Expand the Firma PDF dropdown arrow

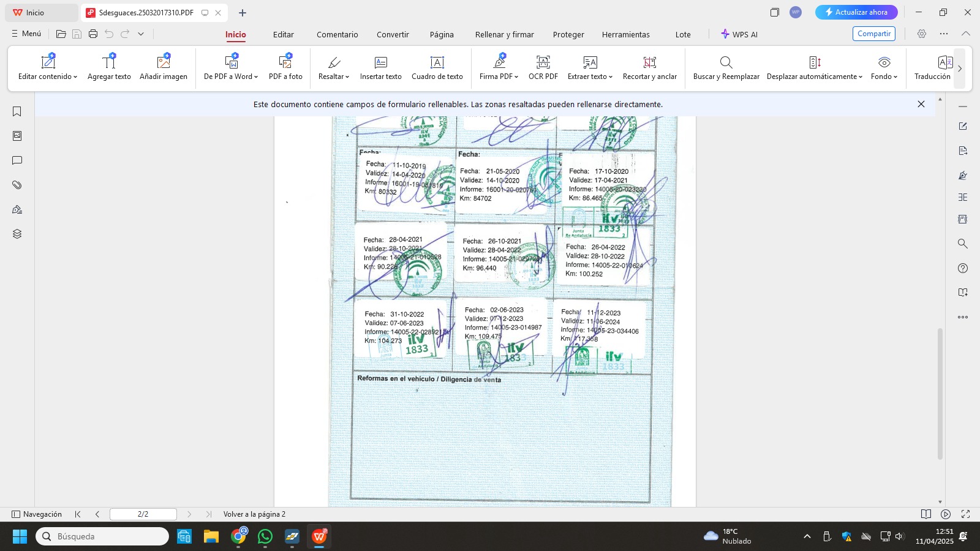(x=516, y=77)
